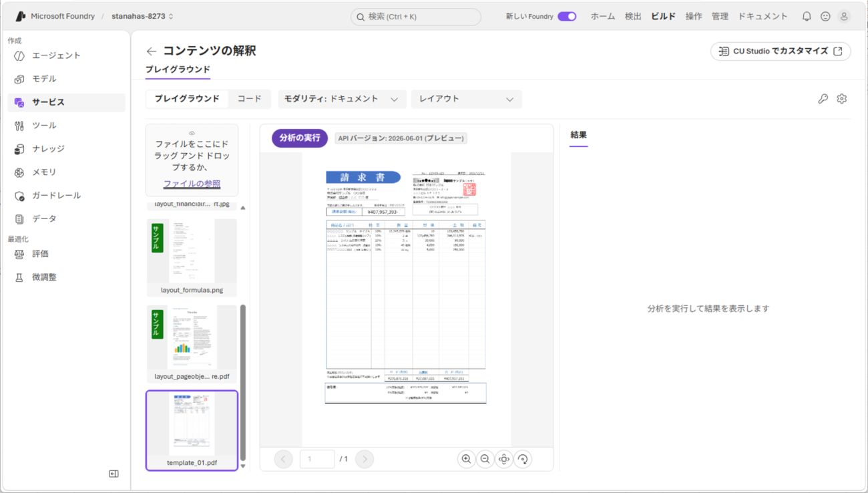Open the feedback smiley icon
This screenshot has width=868, height=493.
(x=825, y=17)
